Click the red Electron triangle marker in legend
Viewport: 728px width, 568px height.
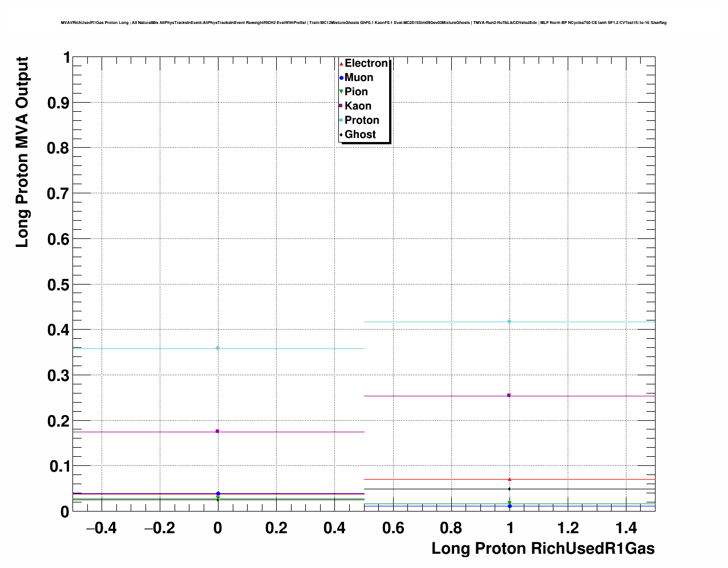coord(341,64)
